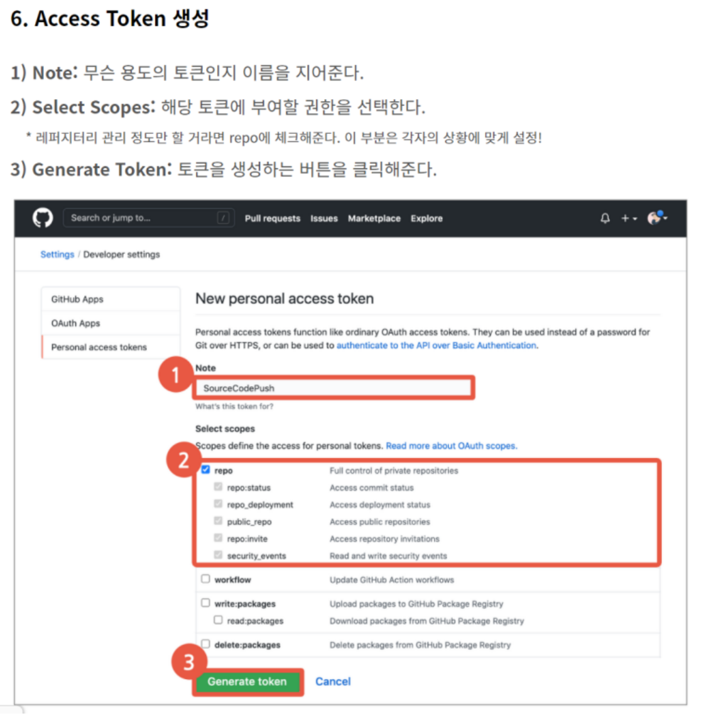The image size is (711, 728).
Task: Click the GitHub logo in the header
Action: click(x=42, y=218)
